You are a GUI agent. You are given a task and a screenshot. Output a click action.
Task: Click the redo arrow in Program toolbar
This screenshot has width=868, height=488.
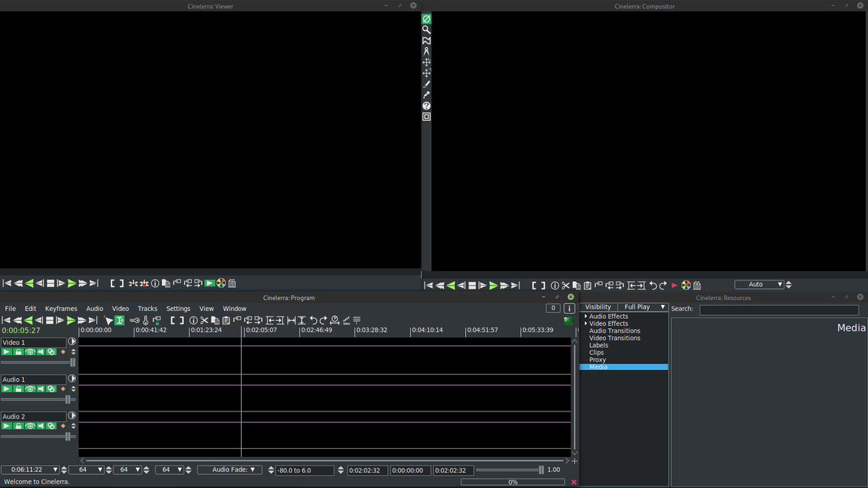pyautogui.click(x=323, y=320)
